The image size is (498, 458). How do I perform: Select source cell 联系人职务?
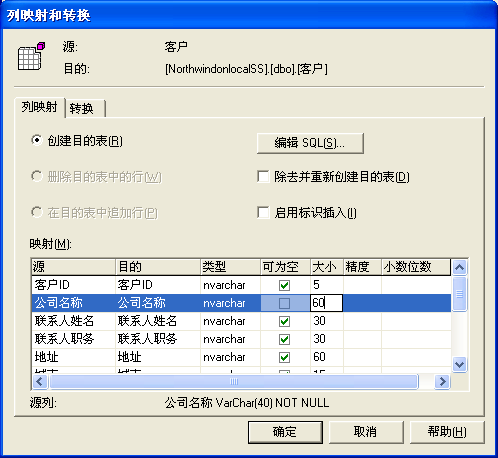pos(74,339)
